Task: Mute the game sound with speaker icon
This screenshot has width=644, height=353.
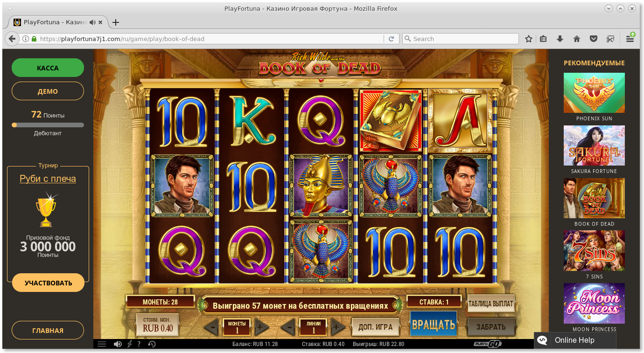Action: (x=118, y=344)
